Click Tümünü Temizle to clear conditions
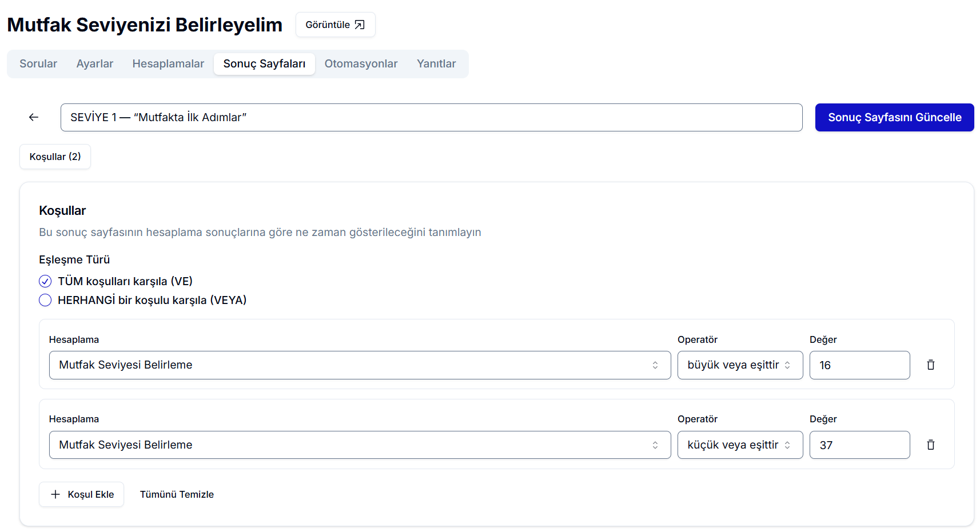 pyautogui.click(x=177, y=494)
